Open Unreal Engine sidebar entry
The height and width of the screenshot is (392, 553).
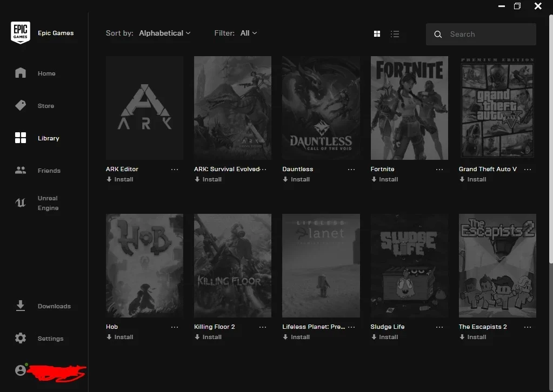point(48,203)
